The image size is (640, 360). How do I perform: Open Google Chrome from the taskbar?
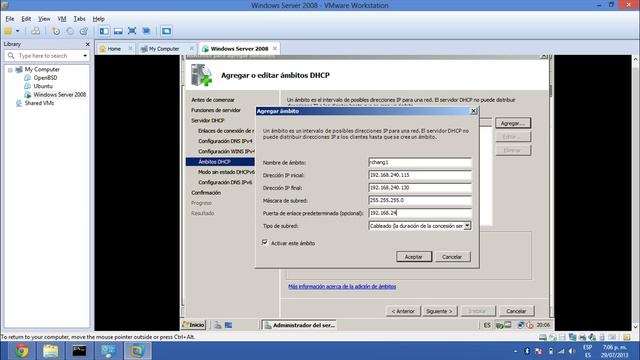[x=22, y=351]
